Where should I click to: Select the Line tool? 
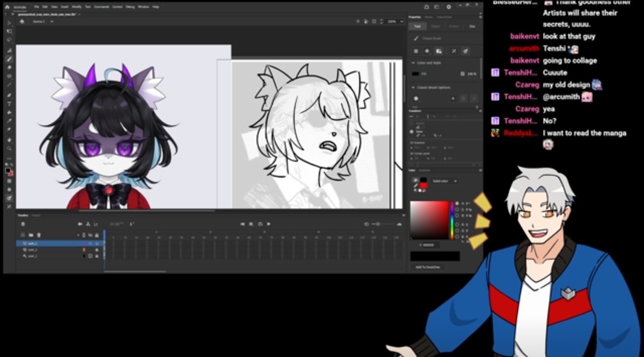(x=9, y=85)
